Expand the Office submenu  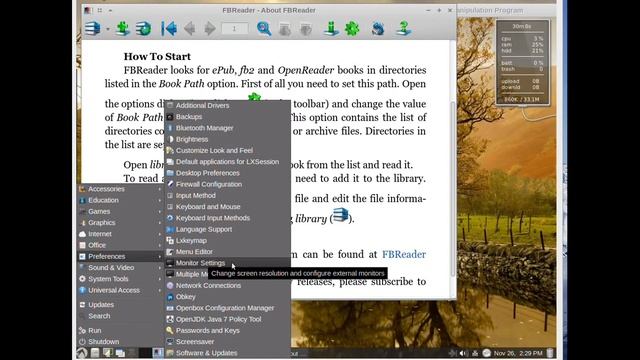[x=120, y=245]
